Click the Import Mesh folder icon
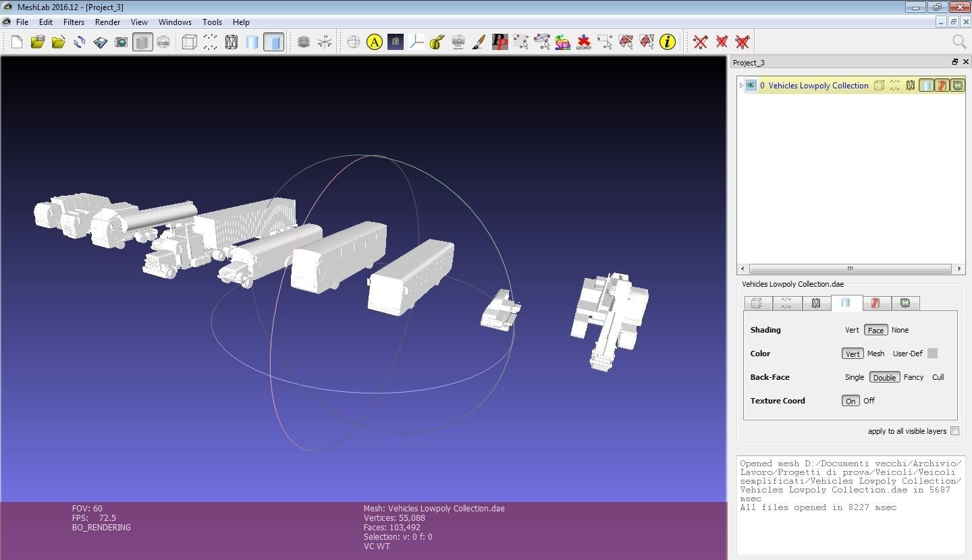The image size is (972, 560). tap(59, 42)
